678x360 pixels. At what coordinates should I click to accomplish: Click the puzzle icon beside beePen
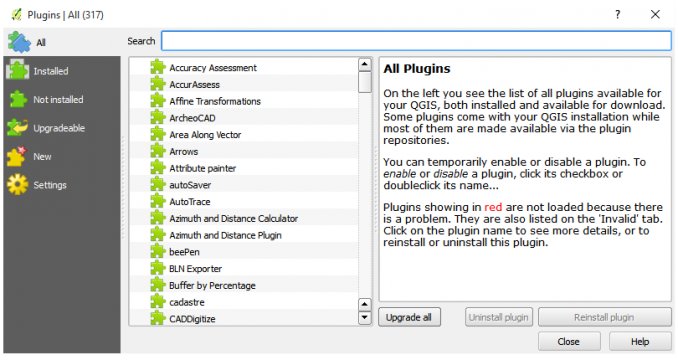pos(158,252)
